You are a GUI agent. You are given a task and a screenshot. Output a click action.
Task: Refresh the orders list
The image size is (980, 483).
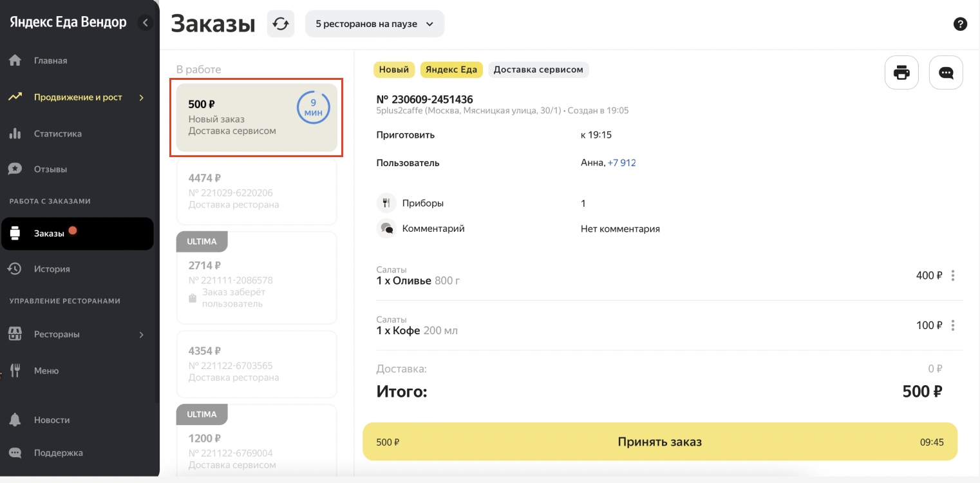[x=280, y=24]
